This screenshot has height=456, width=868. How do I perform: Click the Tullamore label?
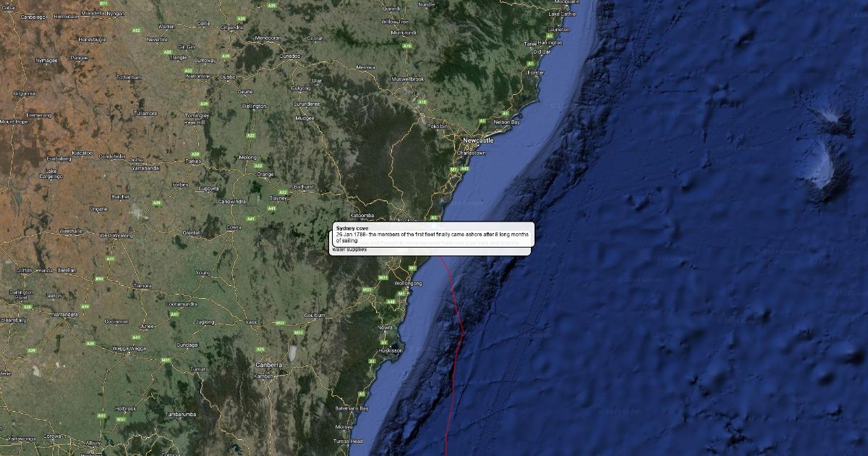(145, 113)
